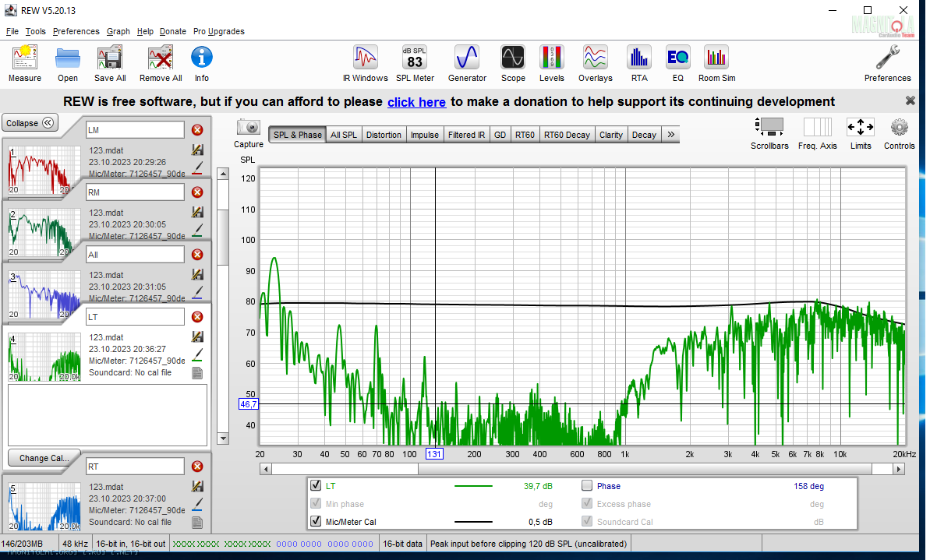Open the Levels meters
This screenshot has height=560, width=930.
point(552,58)
